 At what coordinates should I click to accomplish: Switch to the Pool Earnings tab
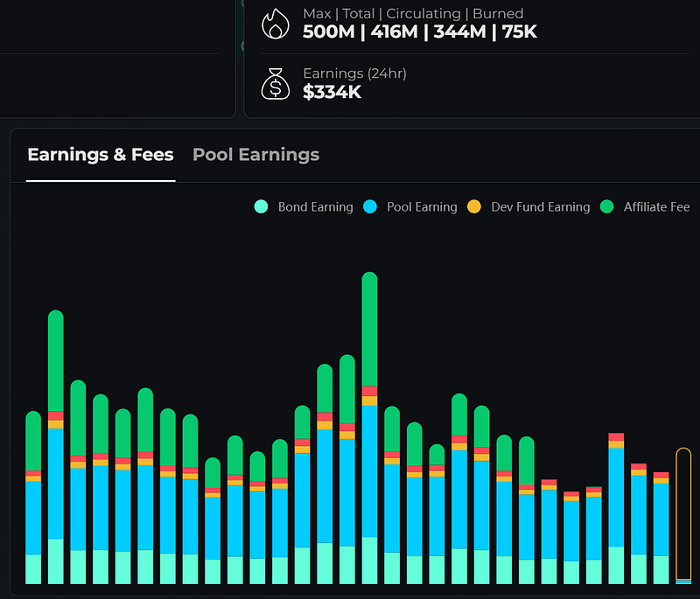coord(255,154)
